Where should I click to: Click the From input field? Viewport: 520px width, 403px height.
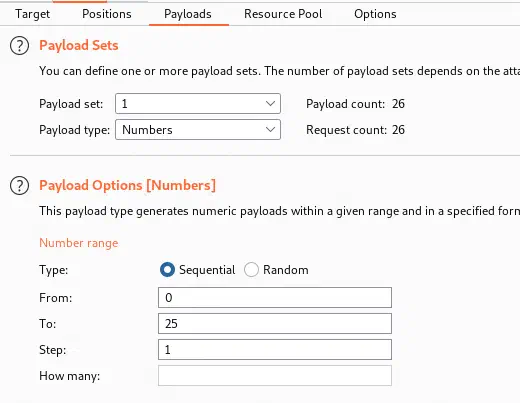[275, 298]
